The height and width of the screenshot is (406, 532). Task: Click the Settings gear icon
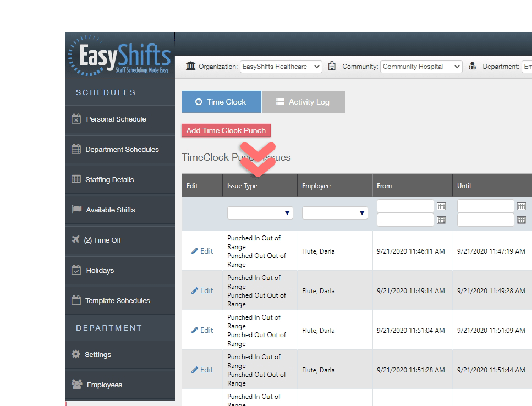coord(76,354)
